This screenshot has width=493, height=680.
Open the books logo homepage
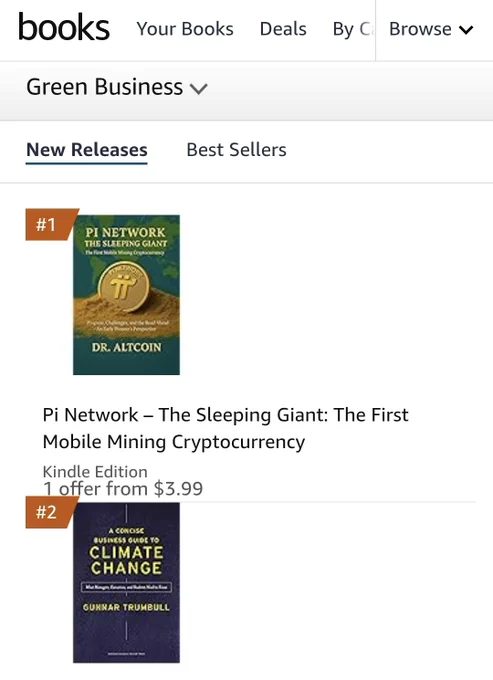[x=64, y=27]
